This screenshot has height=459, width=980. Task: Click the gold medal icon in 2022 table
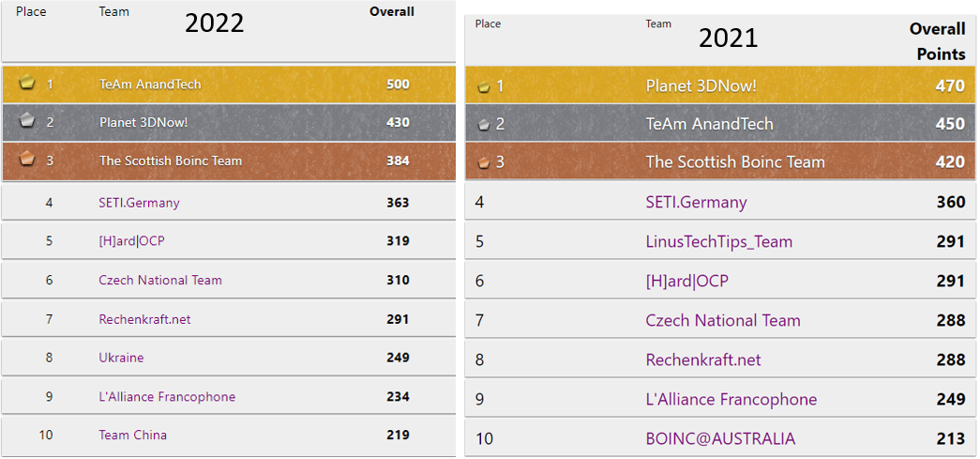[x=27, y=84]
